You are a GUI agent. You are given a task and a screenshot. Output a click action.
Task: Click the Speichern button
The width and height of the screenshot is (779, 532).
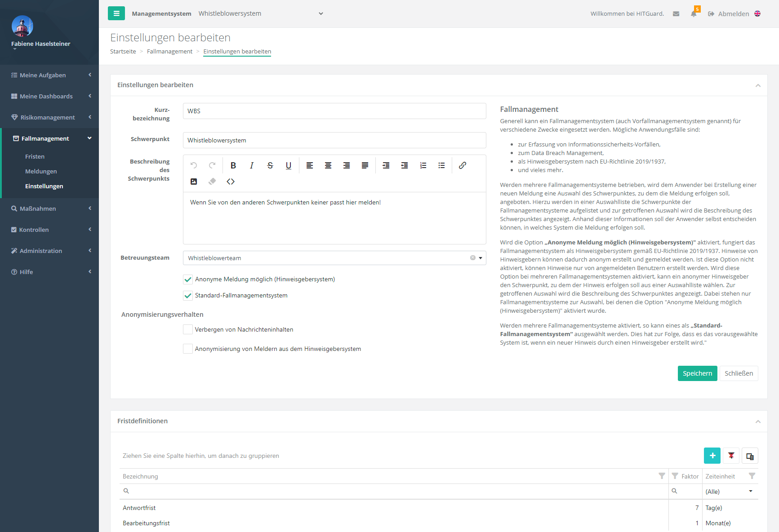click(697, 373)
